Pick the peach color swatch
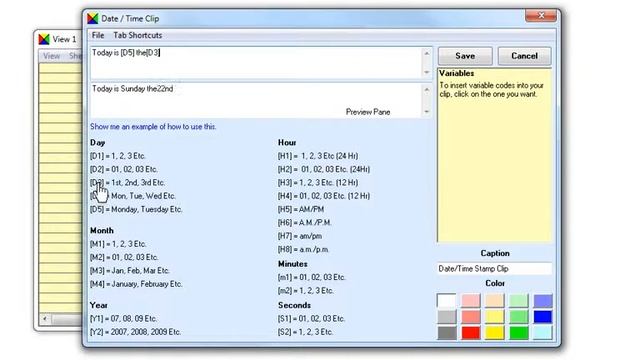Screen dimensions: 640x360 point(495,301)
